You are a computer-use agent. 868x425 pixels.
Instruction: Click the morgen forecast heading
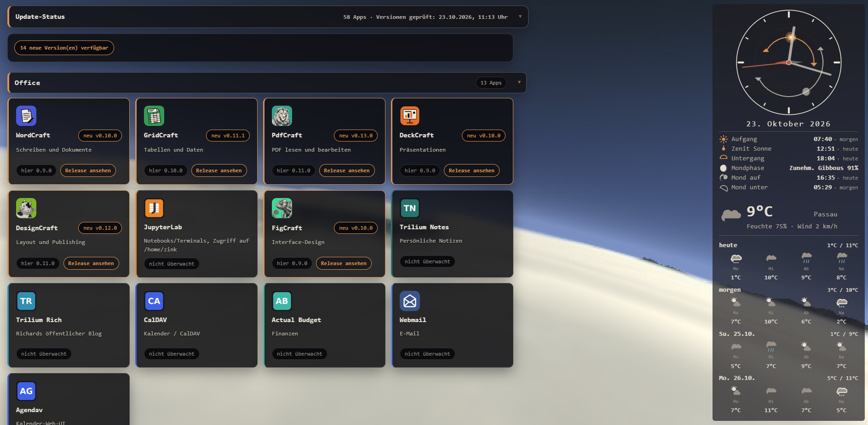click(730, 290)
